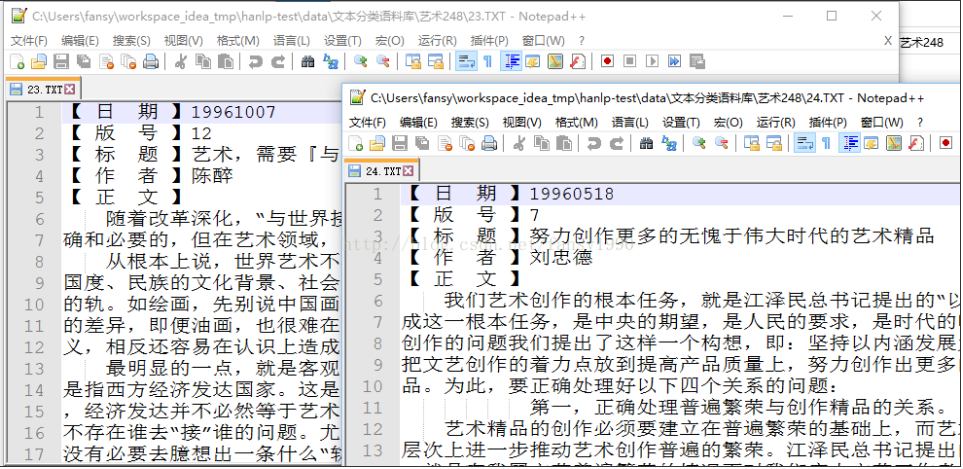The image size is (963, 469).
Task: Close the 24.TXT tab with red X
Action: 408,171
